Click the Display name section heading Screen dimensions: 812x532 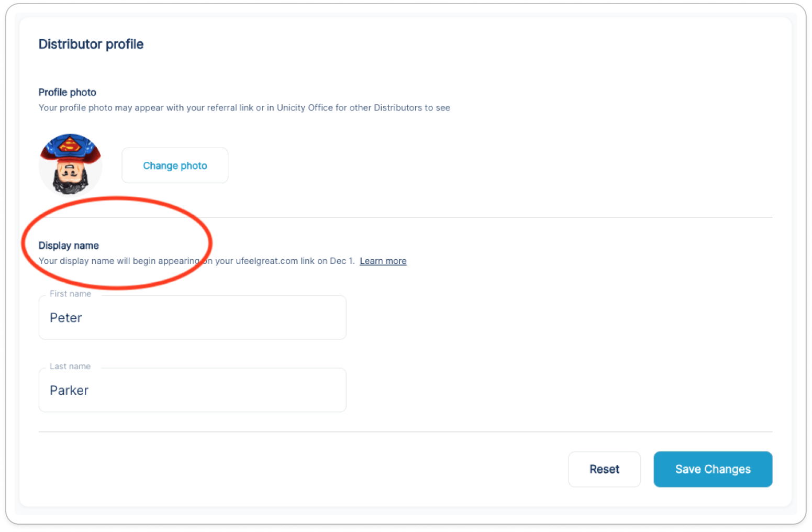[69, 246]
